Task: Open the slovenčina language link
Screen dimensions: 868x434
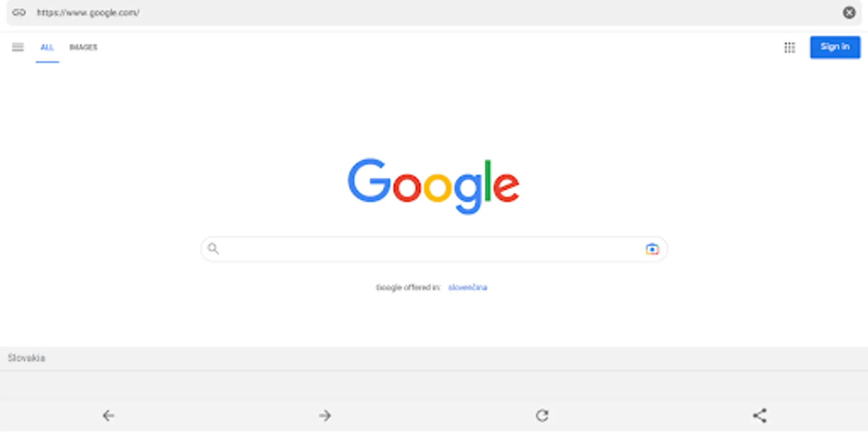Action: [x=468, y=287]
